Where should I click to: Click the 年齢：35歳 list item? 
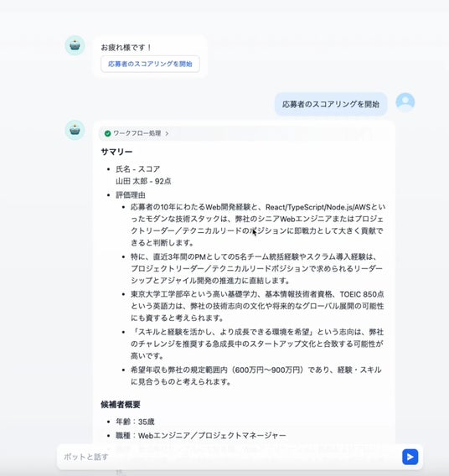135,422
